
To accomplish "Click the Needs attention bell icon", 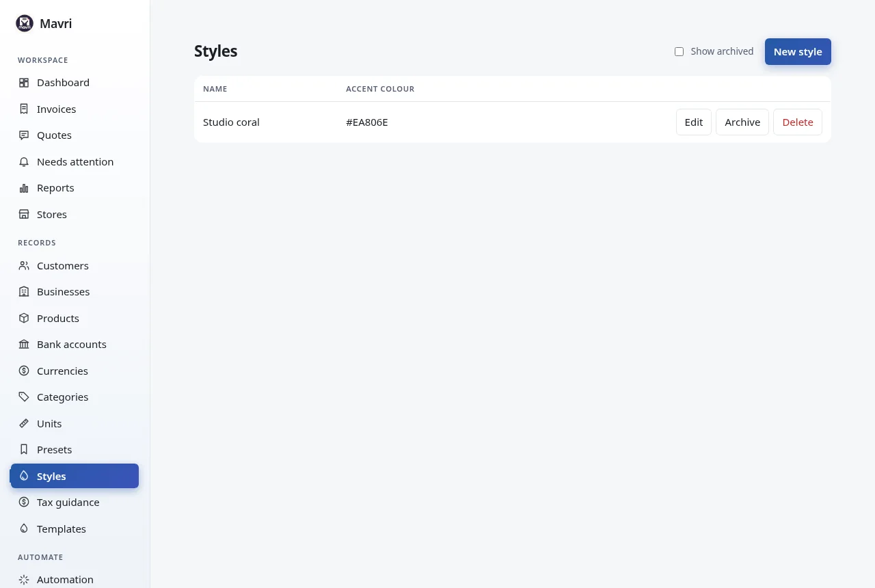I will click(x=24, y=162).
